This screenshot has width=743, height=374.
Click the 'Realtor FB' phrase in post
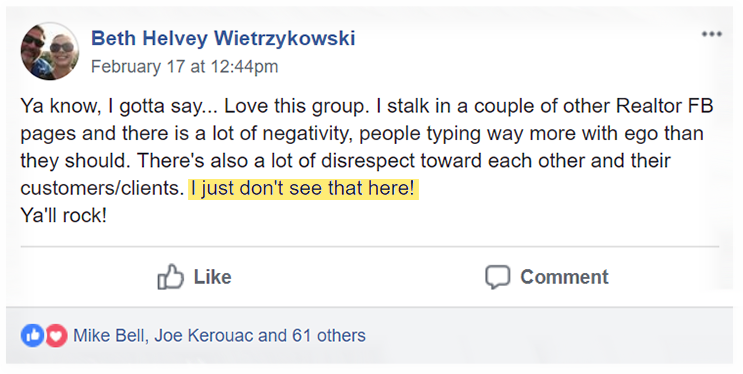click(x=664, y=106)
